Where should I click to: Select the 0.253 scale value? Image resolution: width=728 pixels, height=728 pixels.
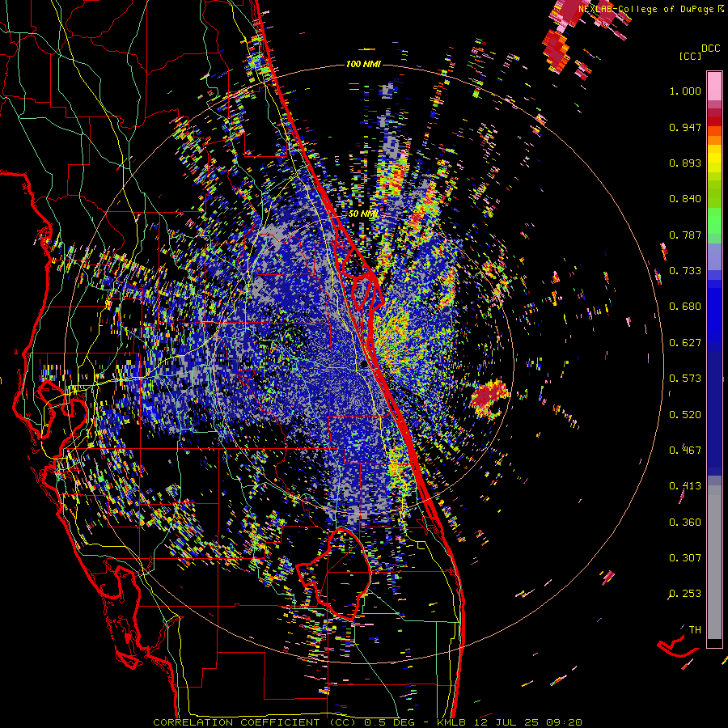coord(685,594)
